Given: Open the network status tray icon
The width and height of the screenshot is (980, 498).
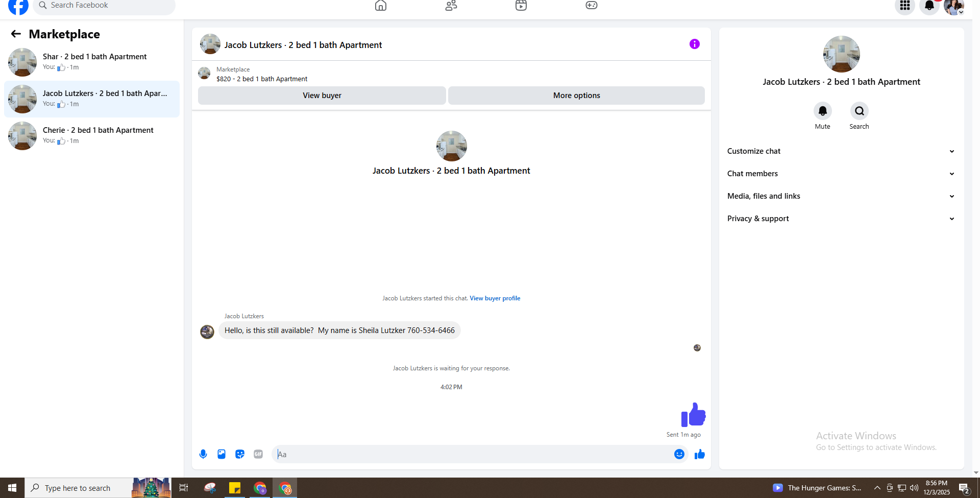Looking at the screenshot, I should click(902, 488).
